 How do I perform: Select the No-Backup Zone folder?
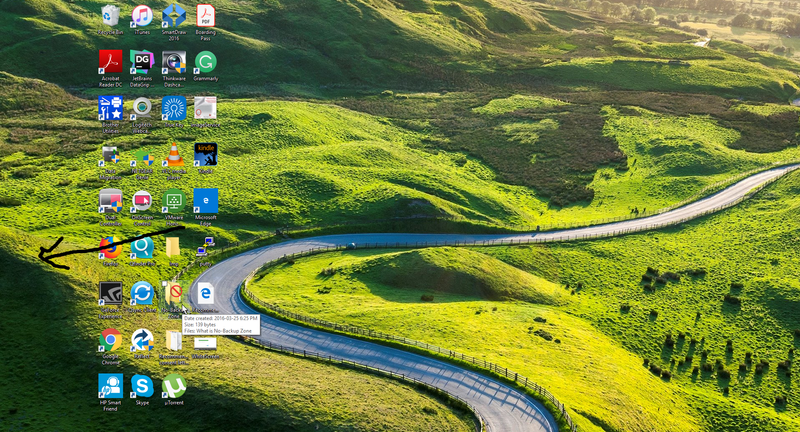tap(174, 293)
